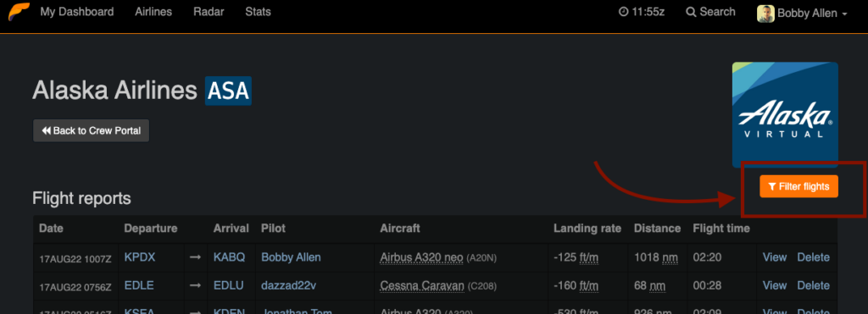Screen dimensions: 868x314
Task: View the KPDX to KABQ flight report
Action: [775, 257]
